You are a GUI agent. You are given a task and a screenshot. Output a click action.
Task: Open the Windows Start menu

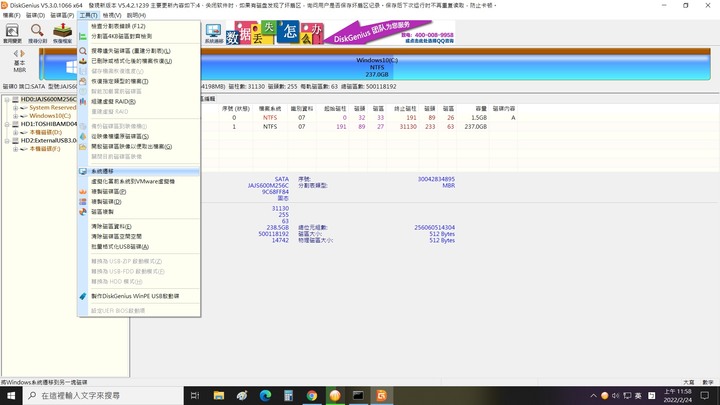pyautogui.click(x=11, y=395)
